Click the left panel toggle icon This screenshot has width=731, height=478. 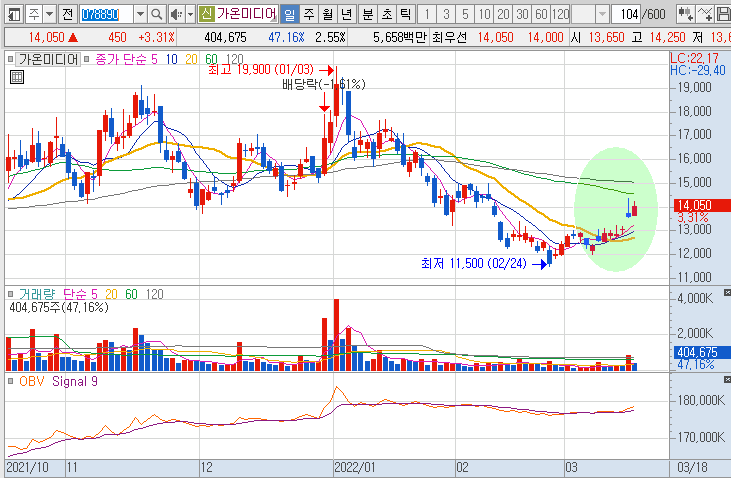pyautogui.click(x=14, y=14)
